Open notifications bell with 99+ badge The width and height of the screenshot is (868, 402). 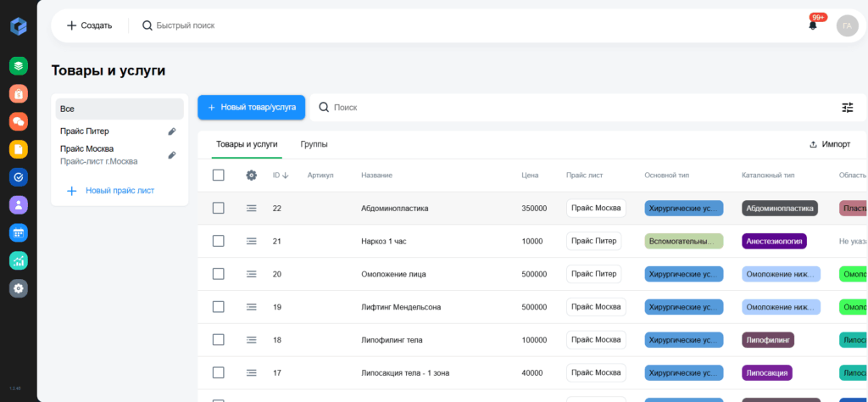[x=813, y=25]
